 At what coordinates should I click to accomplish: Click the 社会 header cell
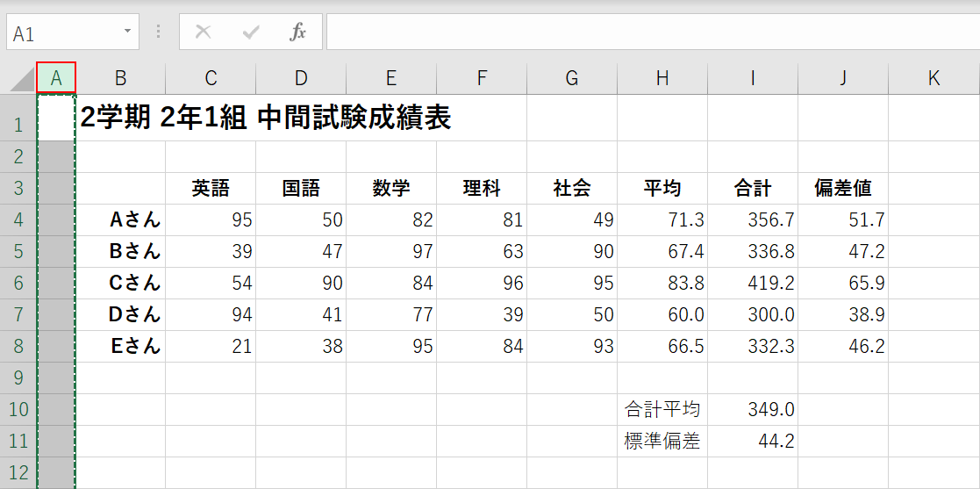pos(572,188)
